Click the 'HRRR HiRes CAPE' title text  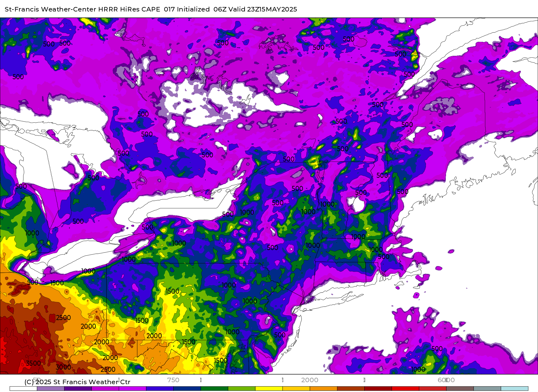tap(129, 9)
